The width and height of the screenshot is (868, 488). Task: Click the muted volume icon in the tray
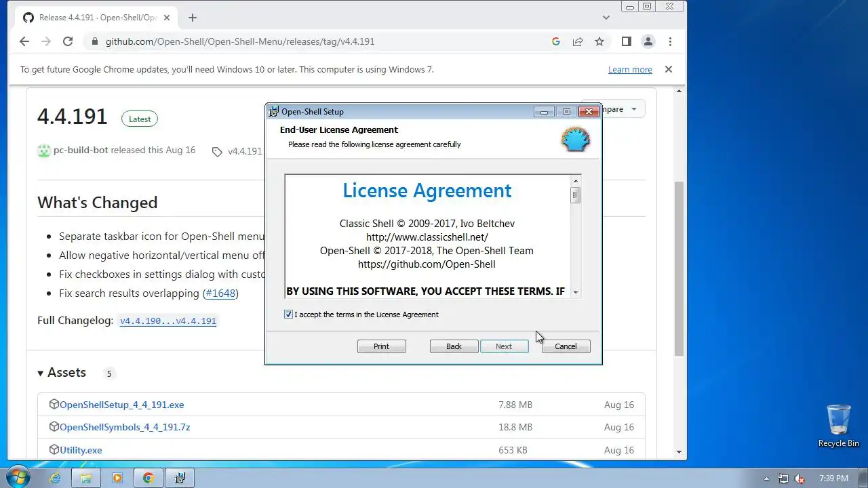[x=800, y=479]
